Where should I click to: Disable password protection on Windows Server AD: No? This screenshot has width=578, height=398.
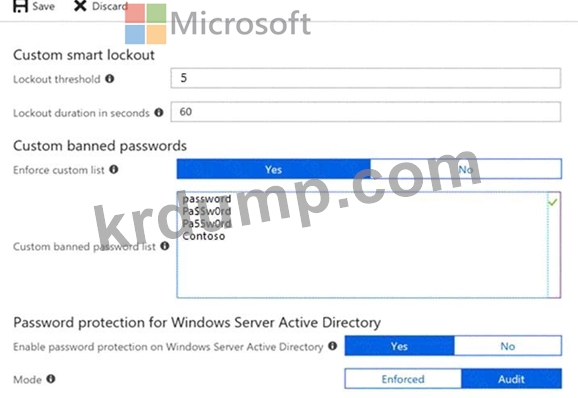click(x=508, y=346)
